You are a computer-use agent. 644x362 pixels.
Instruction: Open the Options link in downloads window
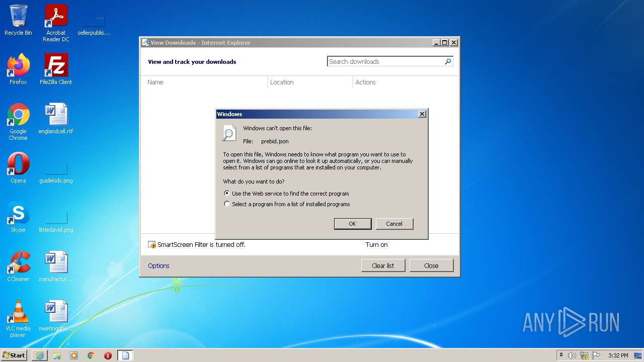[x=158, y=265]
